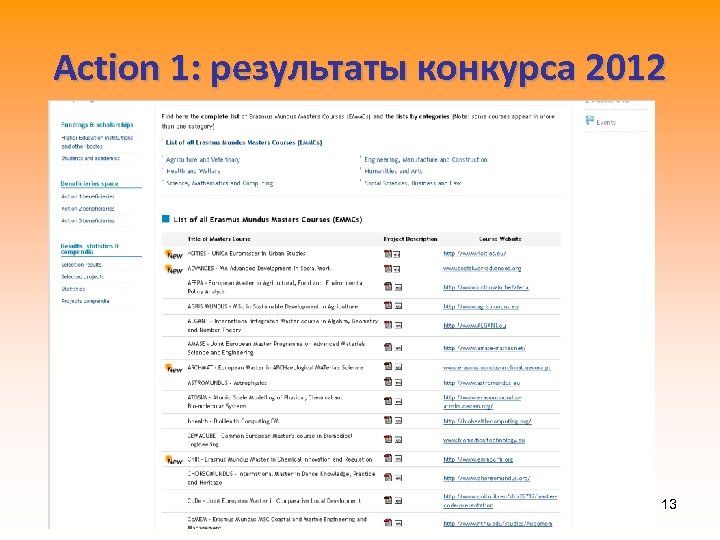Screen dimensions: 720x540
Task: Click the small page icon for AGRIS MUNDUS
Action: [x=398, y=306]
